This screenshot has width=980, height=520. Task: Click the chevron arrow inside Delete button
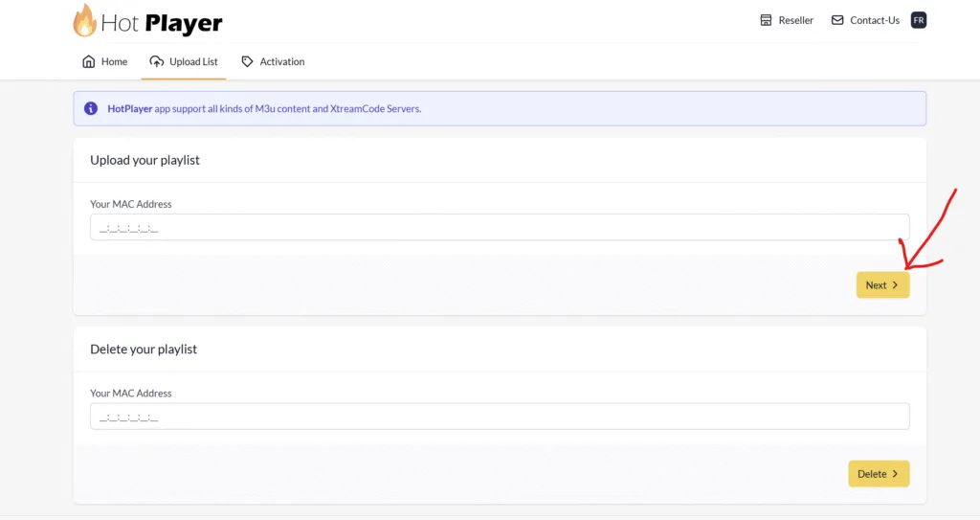896,474
